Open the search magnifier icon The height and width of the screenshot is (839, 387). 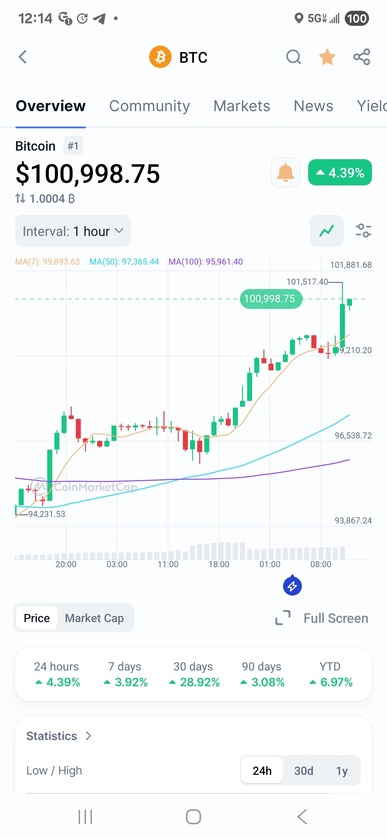coord(293,57)
